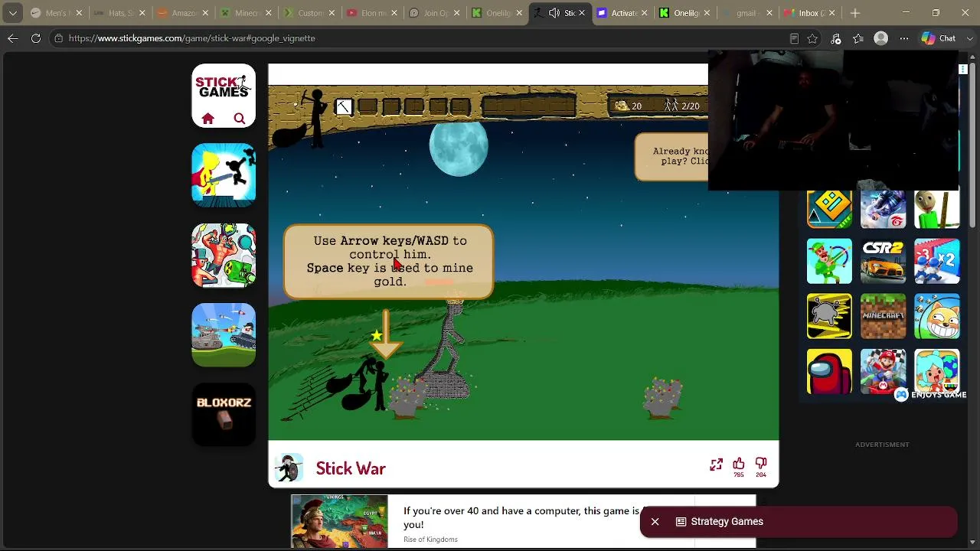Image resolution: width=980 pixels, height=551 pixels.
Task: Click the gold ore rock on the right
Action: pos(662,399)
